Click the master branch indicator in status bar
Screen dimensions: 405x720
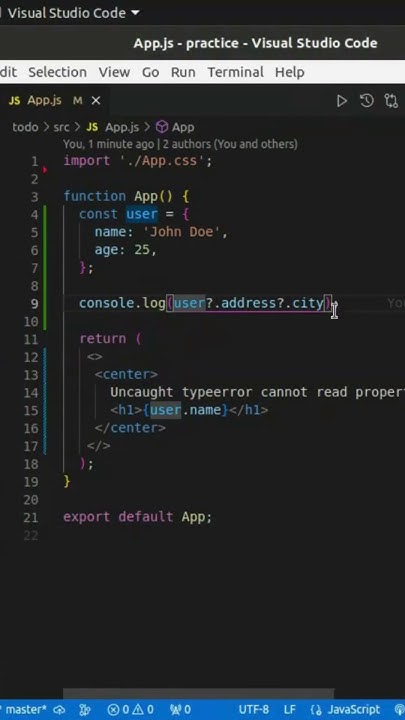click(26, 709)
